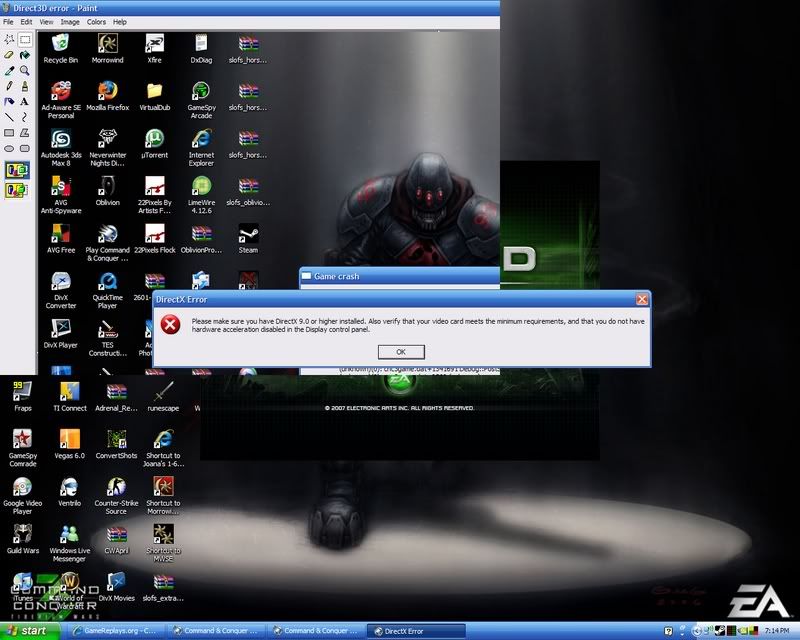Select the Ventrilo desktop icon

click(x=69, y=492)
